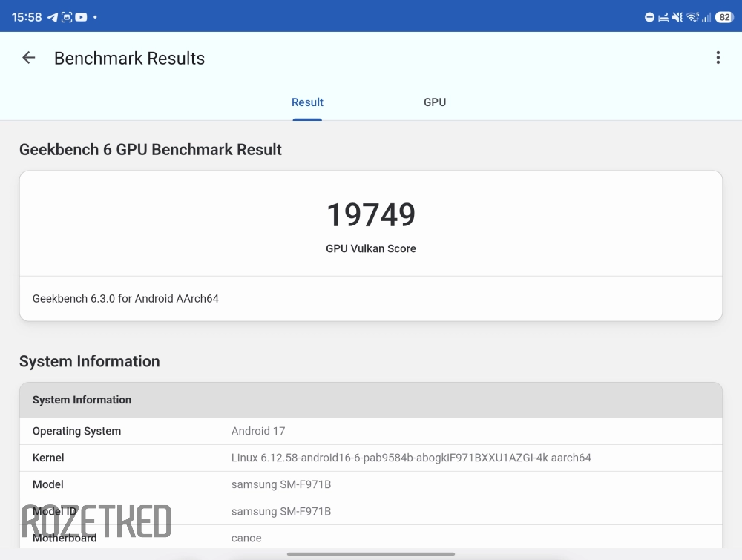Tap the Linux 6.12.58 kernel version value

[x=411, y=458]
